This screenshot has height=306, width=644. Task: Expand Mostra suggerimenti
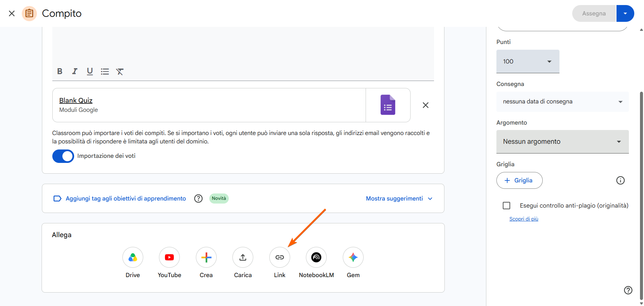coord(399,199)
